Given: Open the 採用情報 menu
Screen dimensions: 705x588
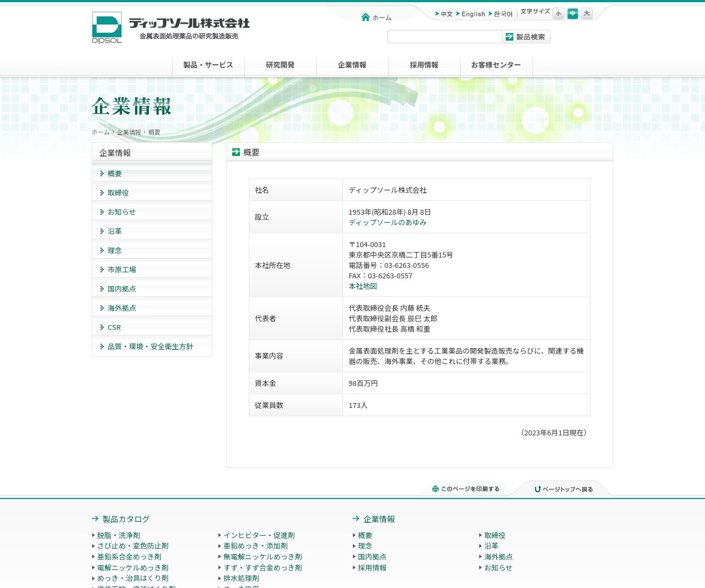Looking at the screenshot, I should pos(424,65).
